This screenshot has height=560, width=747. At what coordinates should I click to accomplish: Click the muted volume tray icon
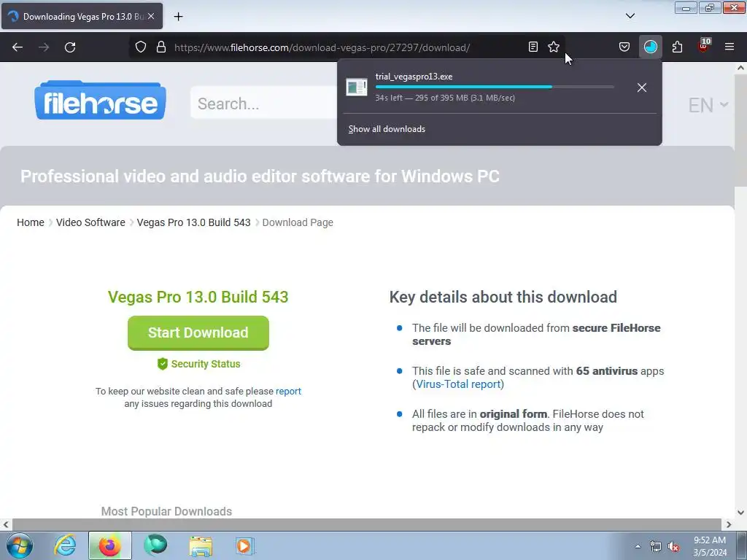673,547
